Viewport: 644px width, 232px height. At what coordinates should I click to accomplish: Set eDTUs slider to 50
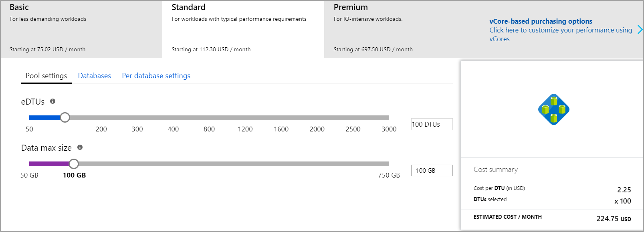(30, 118)
